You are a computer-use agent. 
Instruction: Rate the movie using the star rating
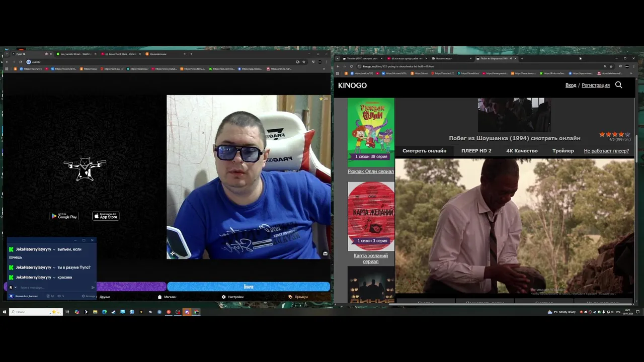click(614, 134)
